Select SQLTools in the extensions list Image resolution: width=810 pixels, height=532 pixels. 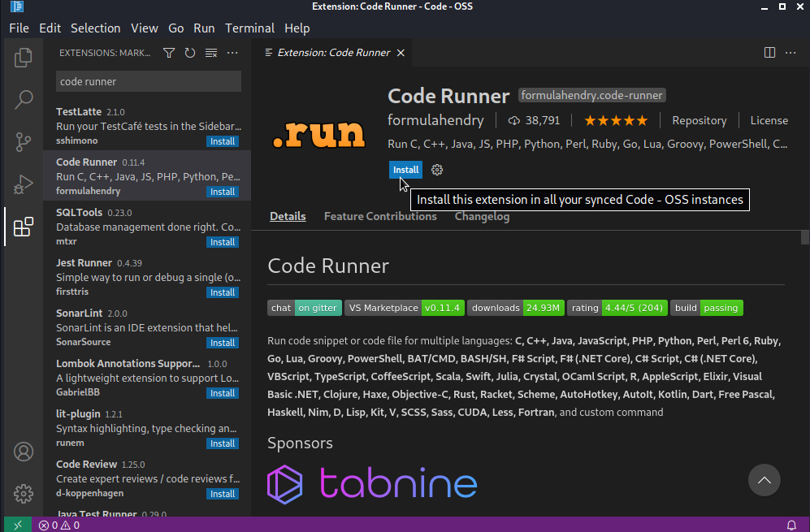(x=147, y=227)
